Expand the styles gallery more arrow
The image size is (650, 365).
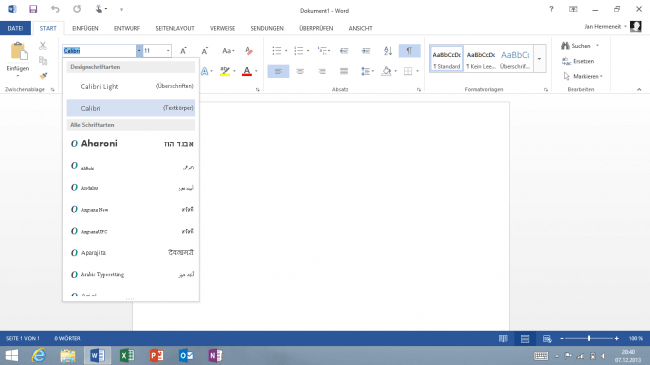[x=539, y=58]
